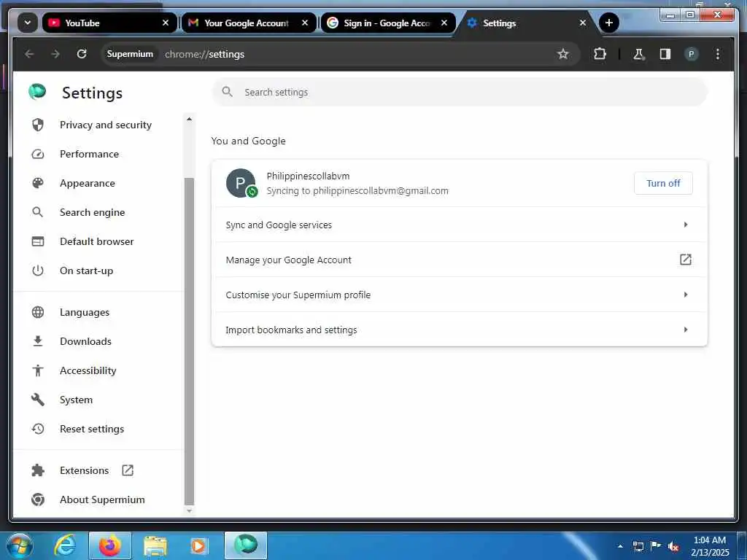
Task: Click the Philippinescollabvm account avatar
Action: pos(241,183)
